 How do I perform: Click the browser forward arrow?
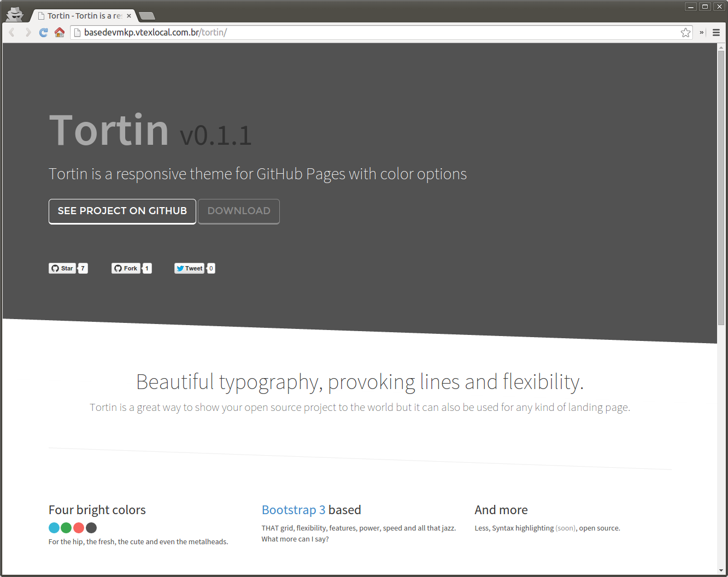(x=28, y=32)
